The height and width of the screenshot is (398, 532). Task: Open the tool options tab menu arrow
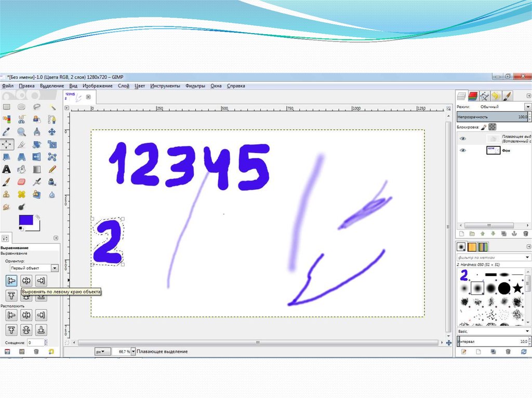click(x=56, y=238)
